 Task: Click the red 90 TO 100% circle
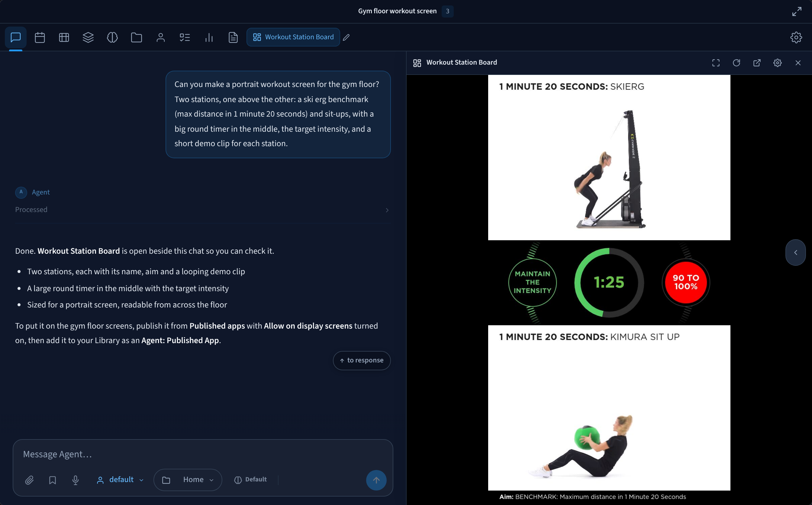[x=686, y=283]
